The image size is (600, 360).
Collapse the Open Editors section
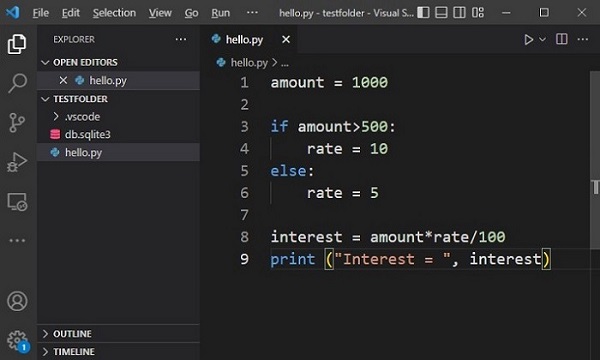pyautogui.click(x=119, y=62)
